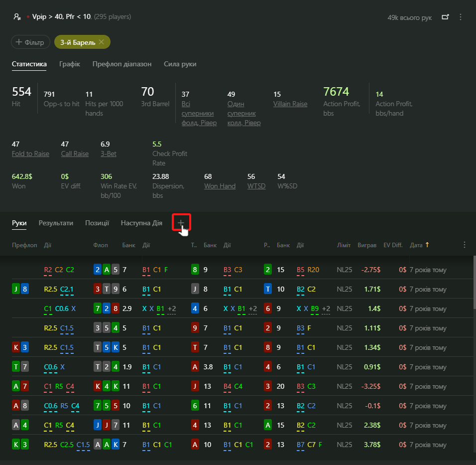Click the 3-Bet stat link
This screenshot has height=465, width=476.
pos(109,154)
